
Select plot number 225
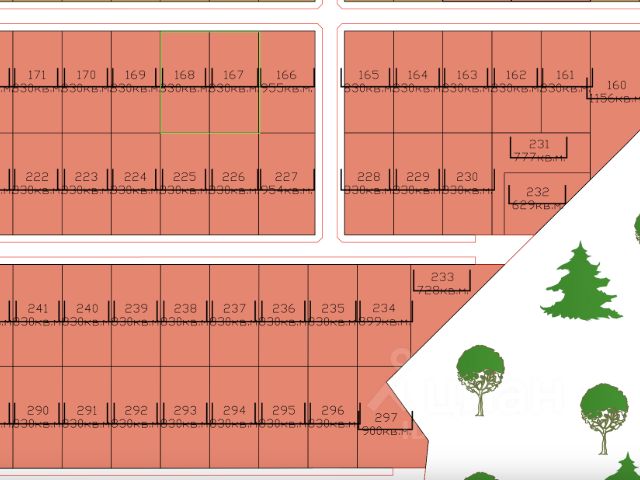(184, 177)
